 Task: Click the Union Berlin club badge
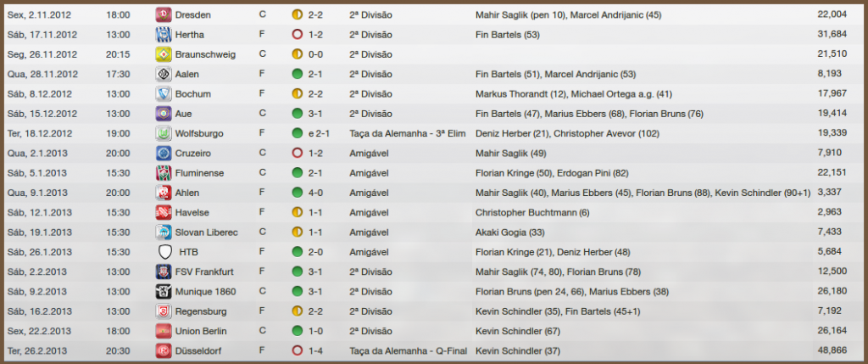164,331
